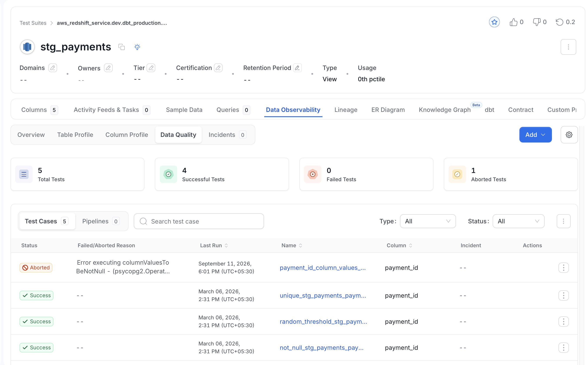The image size is (588, 365).
Task: Edit Tier pencil icon
Action: pos(151,68)
